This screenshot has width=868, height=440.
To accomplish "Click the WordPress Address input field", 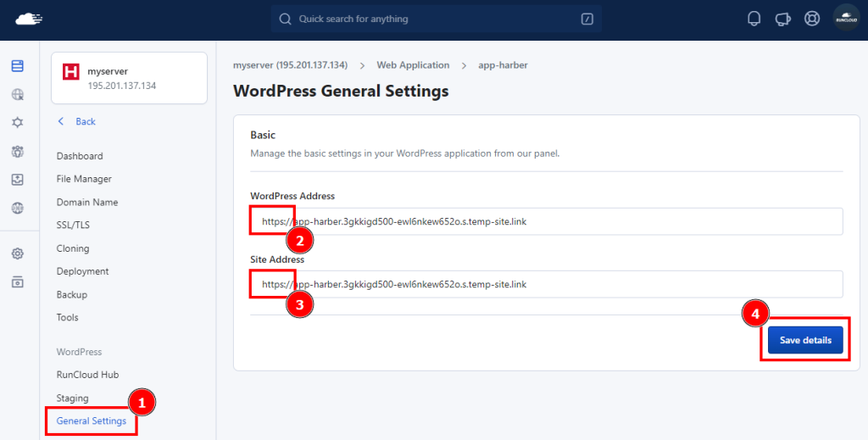I will pos(547,221).
